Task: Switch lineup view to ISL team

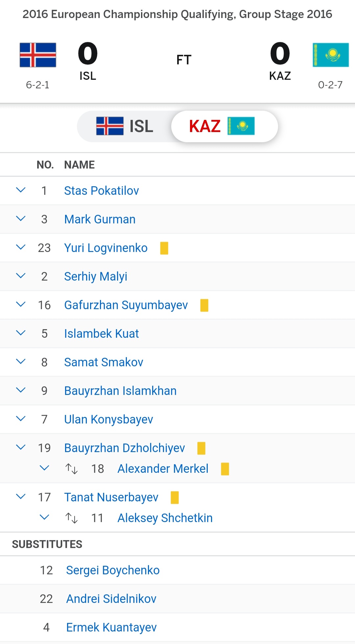Action: (125, 126)
